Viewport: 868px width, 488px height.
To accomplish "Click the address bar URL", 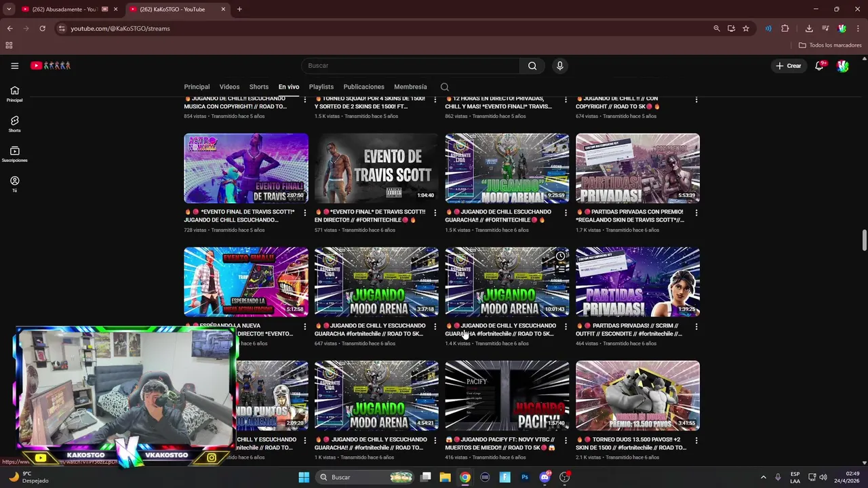I will [120, 28].
